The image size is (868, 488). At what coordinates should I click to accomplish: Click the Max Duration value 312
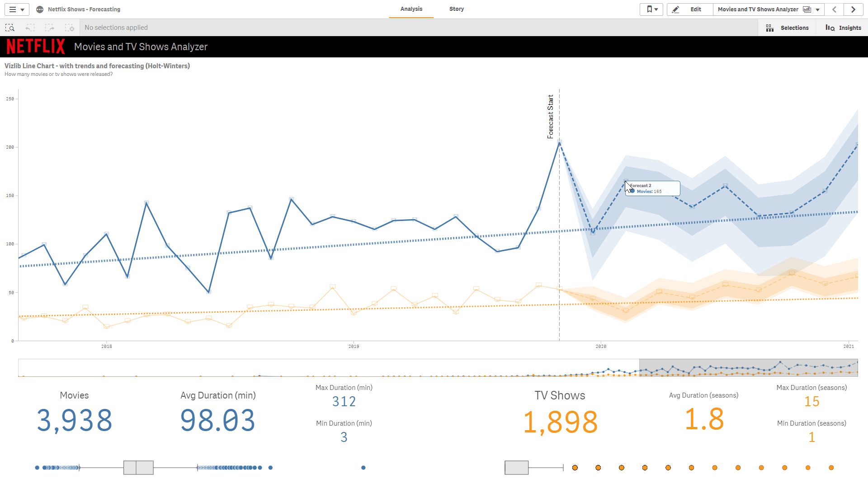(x=344, y=402)
